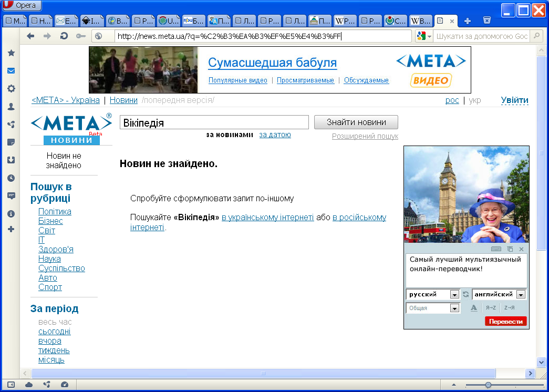Open a new tab with plus button
This screenshot has width=549, height=392.
point(468,21)
